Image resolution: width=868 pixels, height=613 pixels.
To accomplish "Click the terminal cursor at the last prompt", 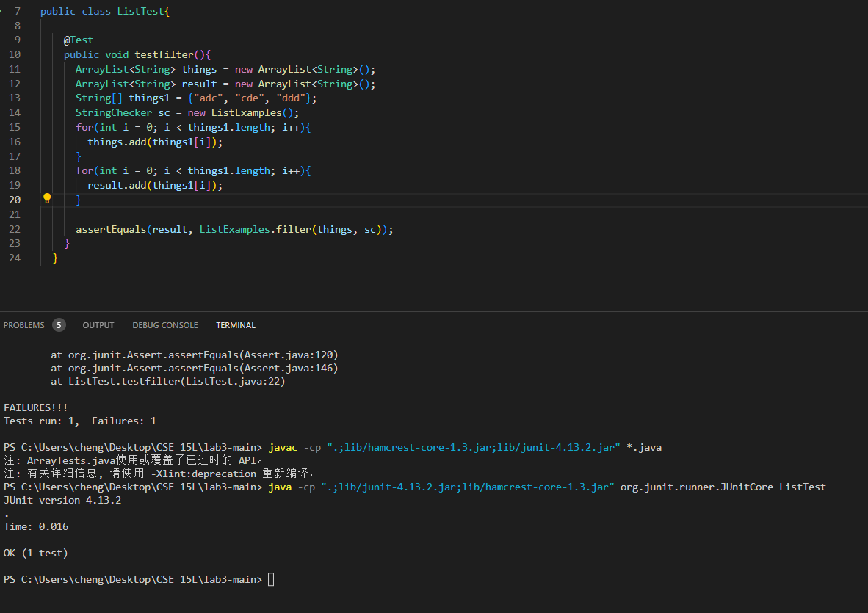I will pyautogui.click(x=271, y=579).
